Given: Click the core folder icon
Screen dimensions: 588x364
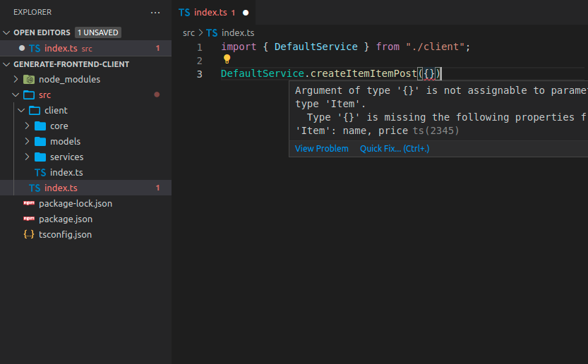Looking at the screenshot, I should click(x=40, y=126).
